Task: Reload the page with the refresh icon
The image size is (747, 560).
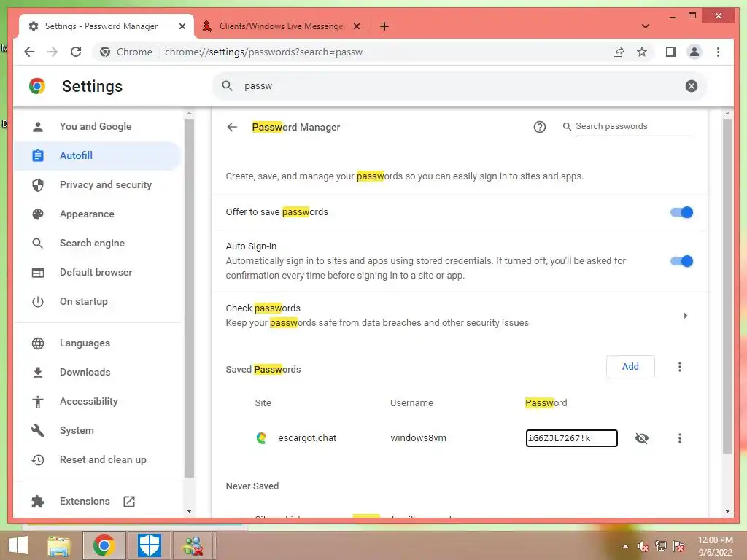Action: click(76, 52)
